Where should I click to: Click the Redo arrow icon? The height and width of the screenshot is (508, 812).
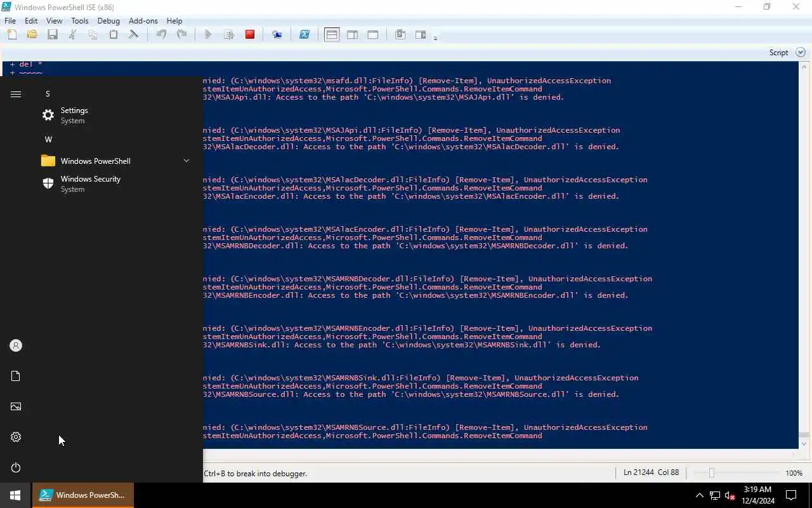pyautogui.click(x=181, y=35)
